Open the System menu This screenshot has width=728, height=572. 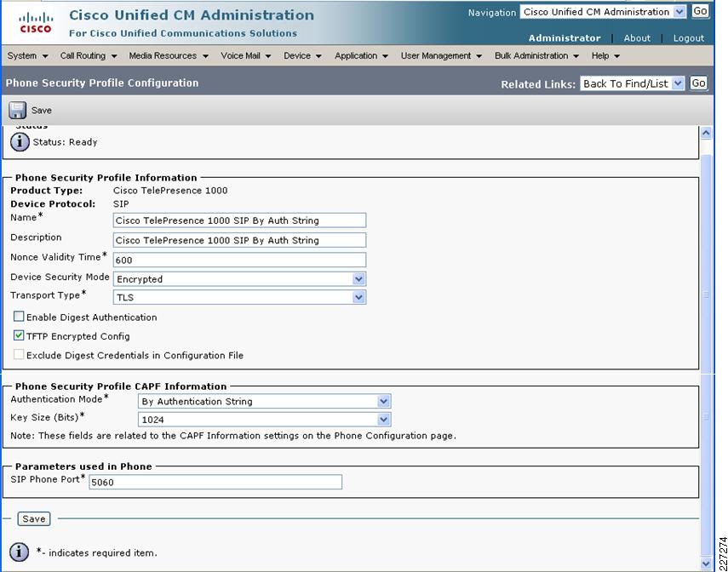[x=27, y=55]
